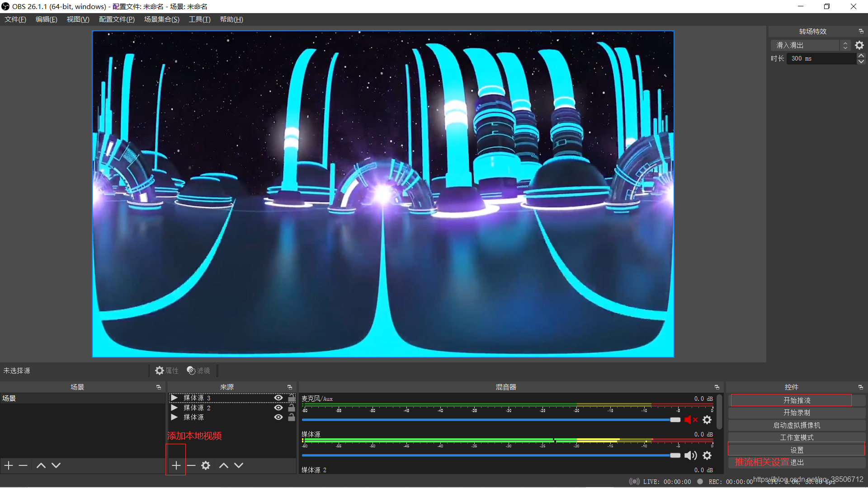Click the remove source minus icon
The height and width of the screenshot is (488, 868).
tap(191, 465)
